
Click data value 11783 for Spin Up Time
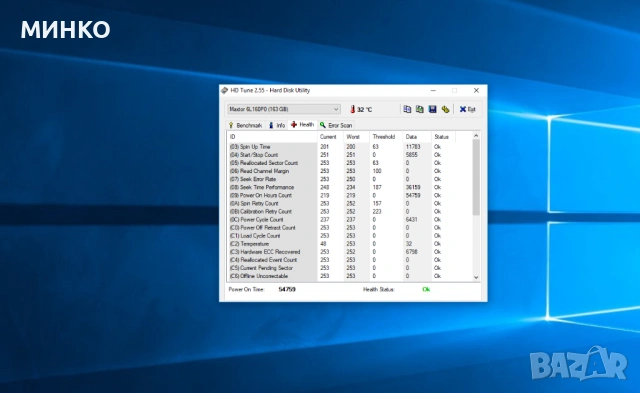(x=413, y=147)
